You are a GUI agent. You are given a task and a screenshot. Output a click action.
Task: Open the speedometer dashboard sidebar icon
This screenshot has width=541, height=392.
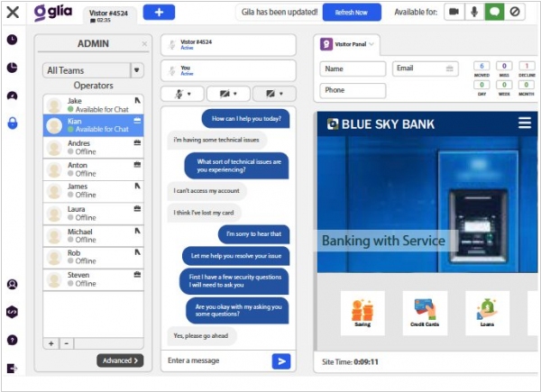(12, 96)
